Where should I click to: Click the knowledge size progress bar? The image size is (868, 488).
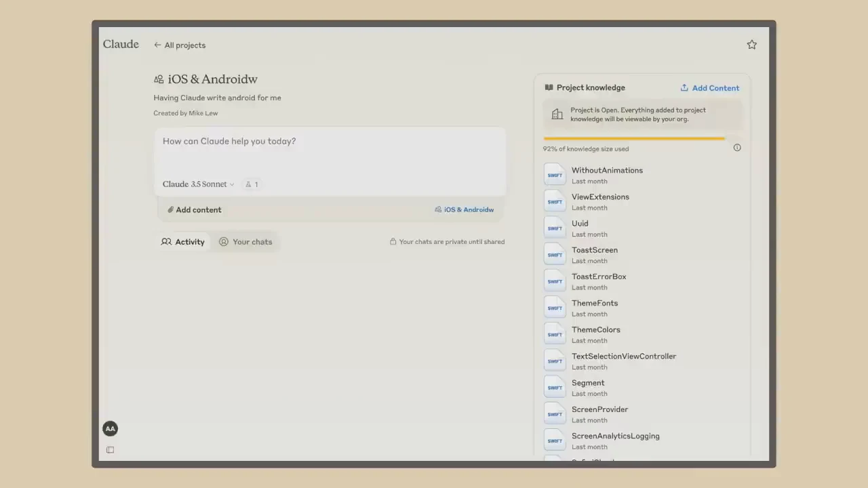click(x=634, y=138)
